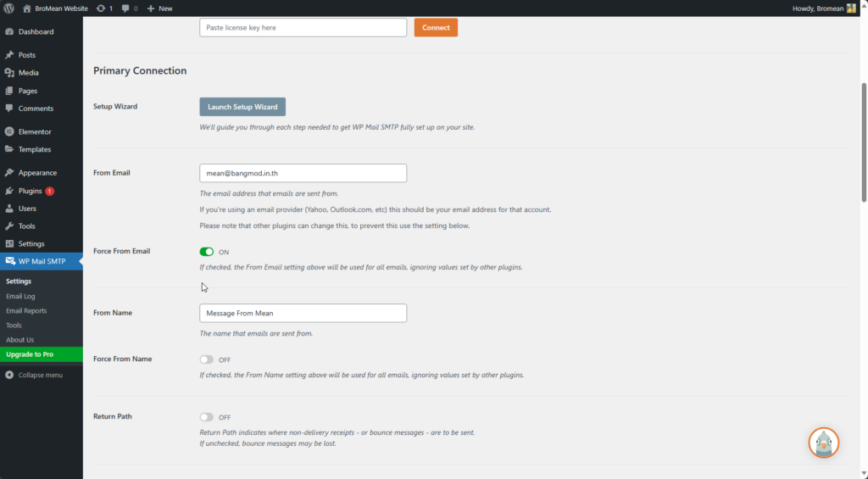868x479 pixels.
Task: Click the Elementor icon in sidebar
Action: pyautogui.click(x=9, y=132)
